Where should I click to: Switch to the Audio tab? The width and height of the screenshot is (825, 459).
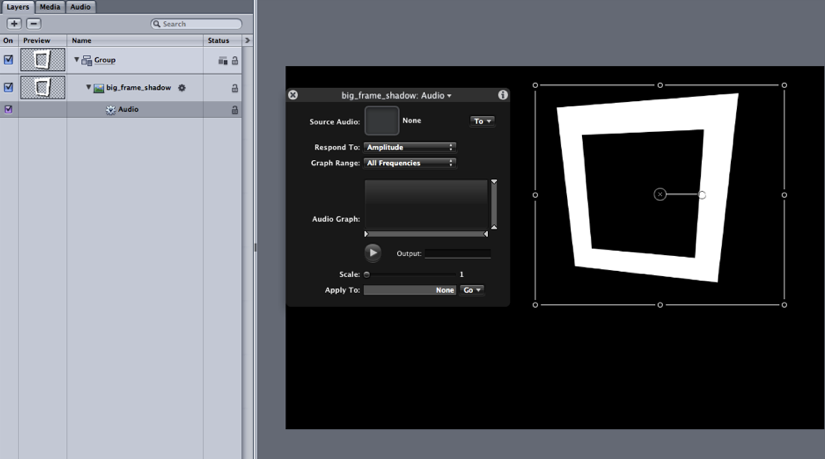click(80, 6)
